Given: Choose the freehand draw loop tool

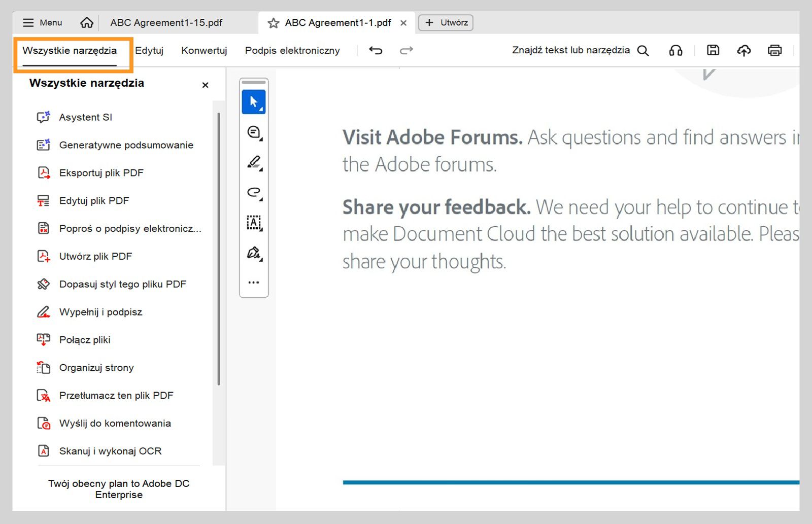Looking at the screenshot, I should [254, 192].
